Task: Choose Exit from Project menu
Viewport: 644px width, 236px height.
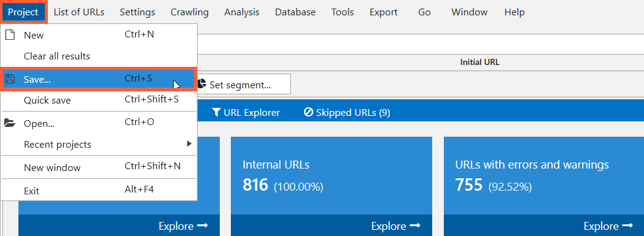Action: pyautogui.click(x=99, y=191)
